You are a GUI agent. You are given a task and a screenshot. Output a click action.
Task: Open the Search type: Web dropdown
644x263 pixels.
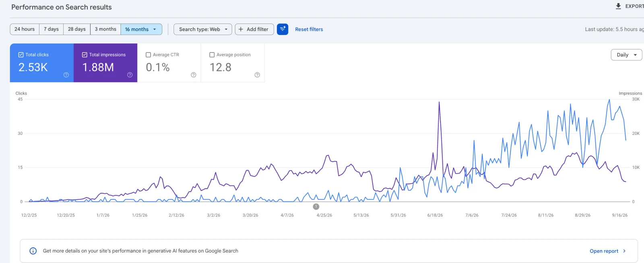pos(203,29)
